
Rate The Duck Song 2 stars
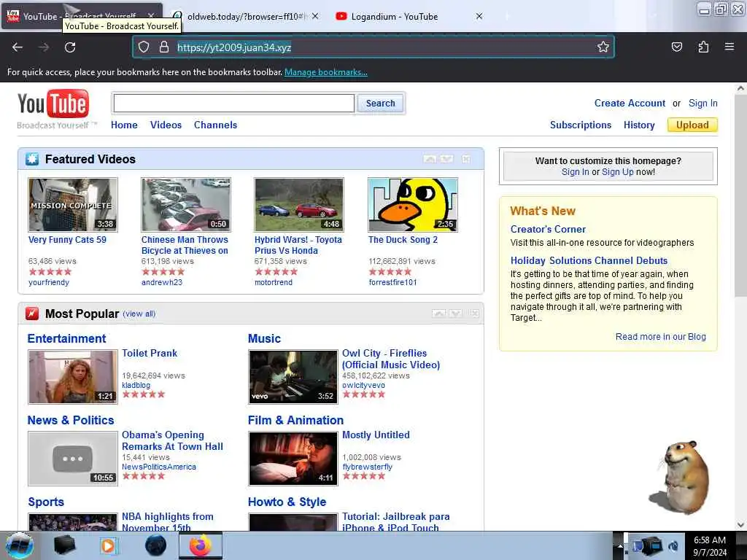pyautogui.click(x=390, y=272)
